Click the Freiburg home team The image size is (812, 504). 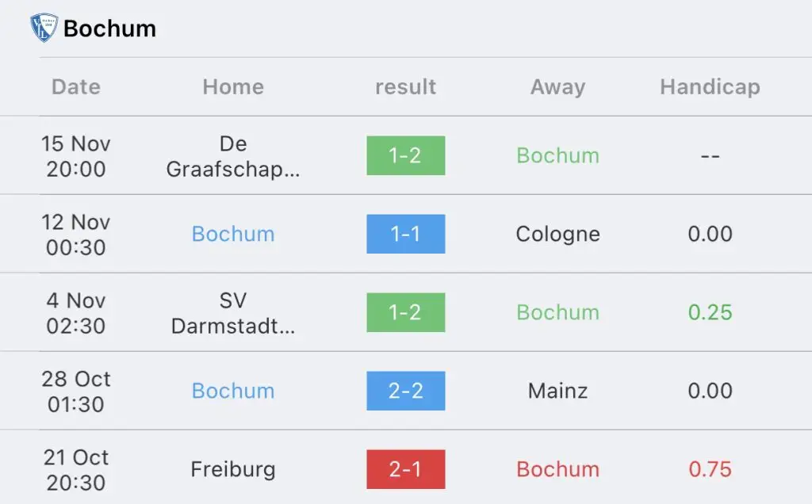(x=233, y=470)
